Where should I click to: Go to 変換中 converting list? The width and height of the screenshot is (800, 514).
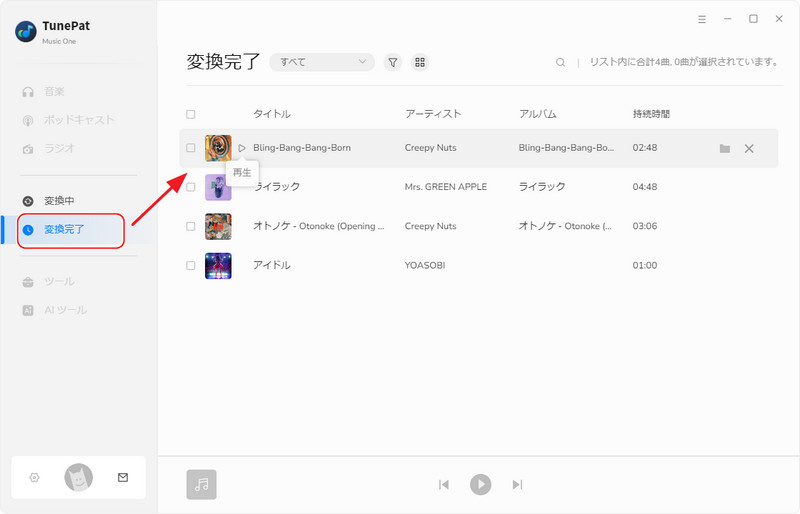click(x=59, y=201)
